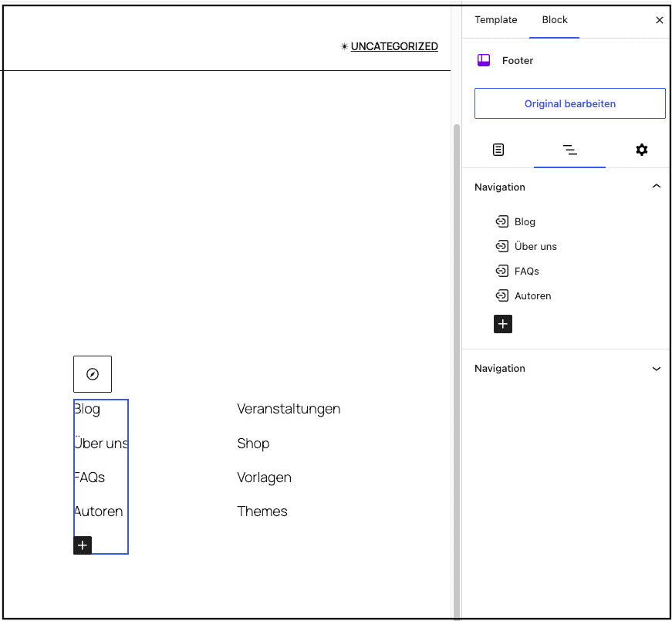Screen dimensions: 672x621
Task: Click the compass site logo placeholder
Action: point(92,374)
